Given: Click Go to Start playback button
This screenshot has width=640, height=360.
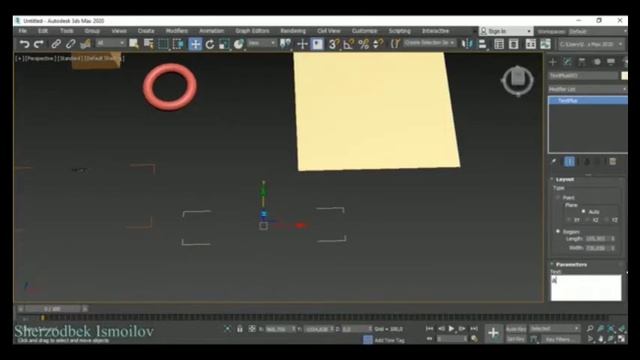Looking at the screenshot, I should (x=429, y=329).
